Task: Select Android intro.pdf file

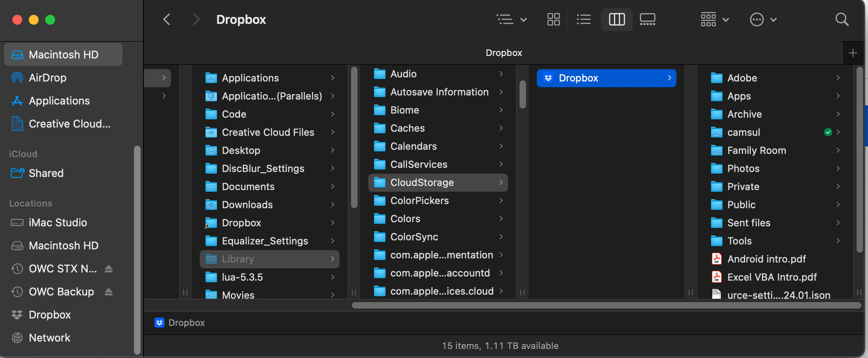Action: 775,259
